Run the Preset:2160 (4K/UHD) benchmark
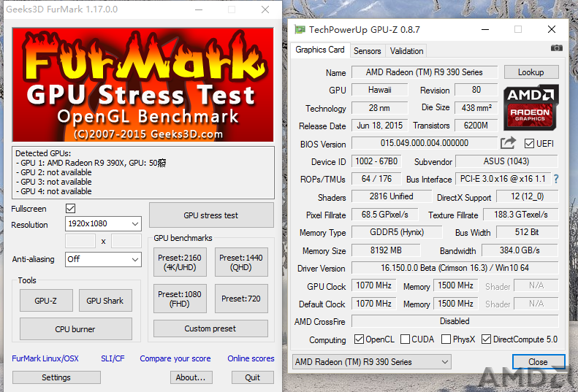 (180, 262)
